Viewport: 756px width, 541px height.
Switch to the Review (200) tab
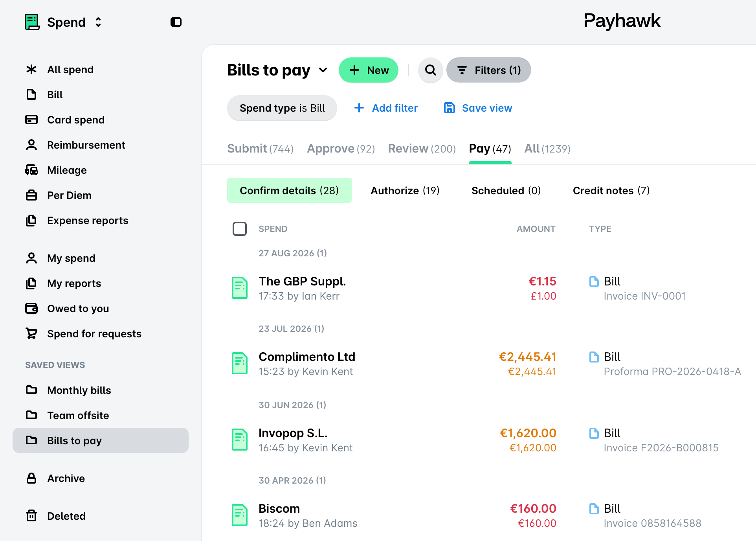422,149
